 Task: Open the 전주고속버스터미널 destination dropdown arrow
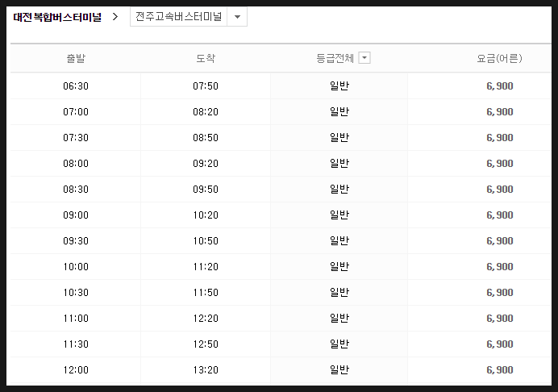coord(237,17)
